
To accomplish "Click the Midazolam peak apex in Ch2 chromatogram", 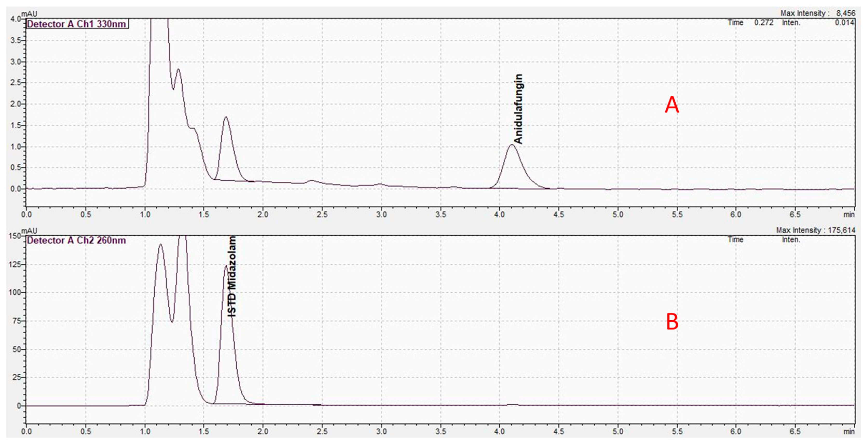I will pos(226,266).
